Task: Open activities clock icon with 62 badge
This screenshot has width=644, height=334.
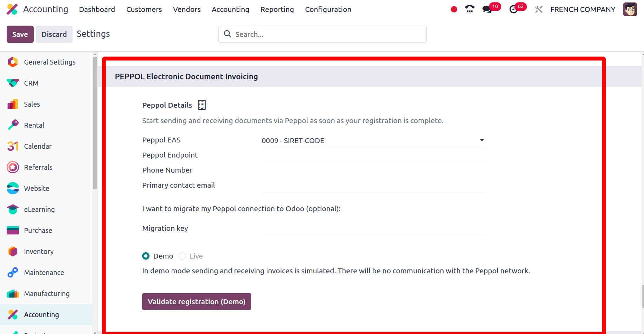Action: pyautogui.click(x=513, y=9)
